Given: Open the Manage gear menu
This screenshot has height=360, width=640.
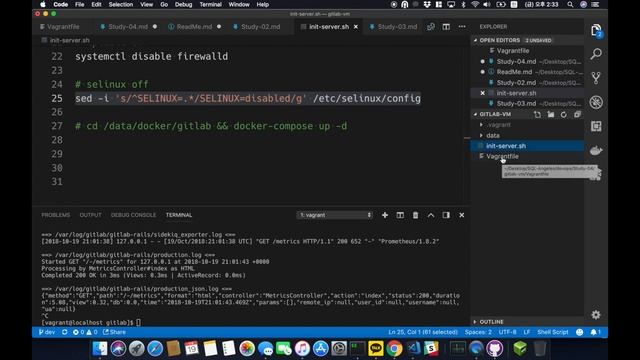Looking at the screenshot, I should tap(596, 315).
